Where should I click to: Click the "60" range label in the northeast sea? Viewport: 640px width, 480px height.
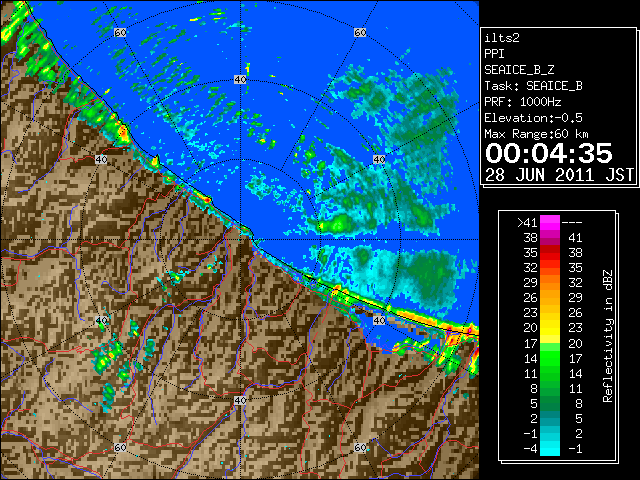click(360, 32)
